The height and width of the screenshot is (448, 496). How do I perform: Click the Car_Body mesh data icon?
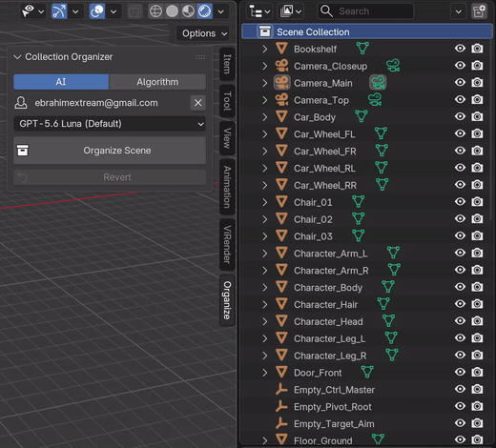coord(362,116)
